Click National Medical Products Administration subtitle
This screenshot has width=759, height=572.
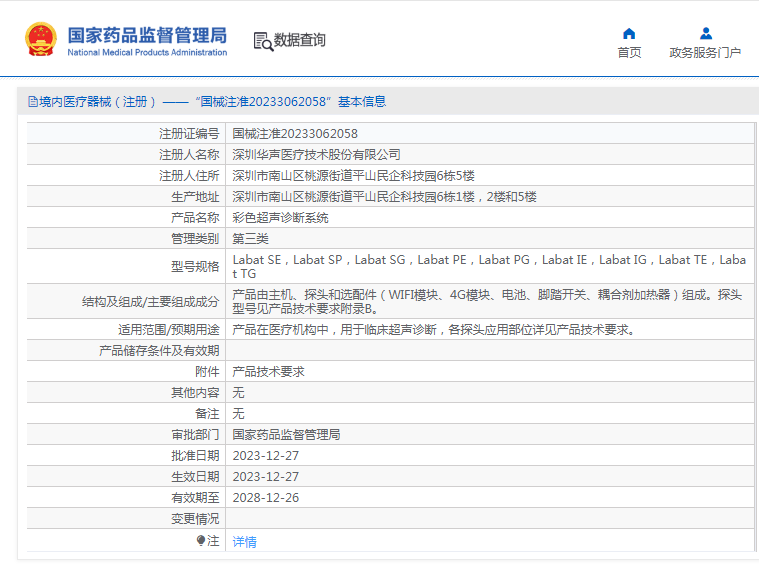pos(147,52)
